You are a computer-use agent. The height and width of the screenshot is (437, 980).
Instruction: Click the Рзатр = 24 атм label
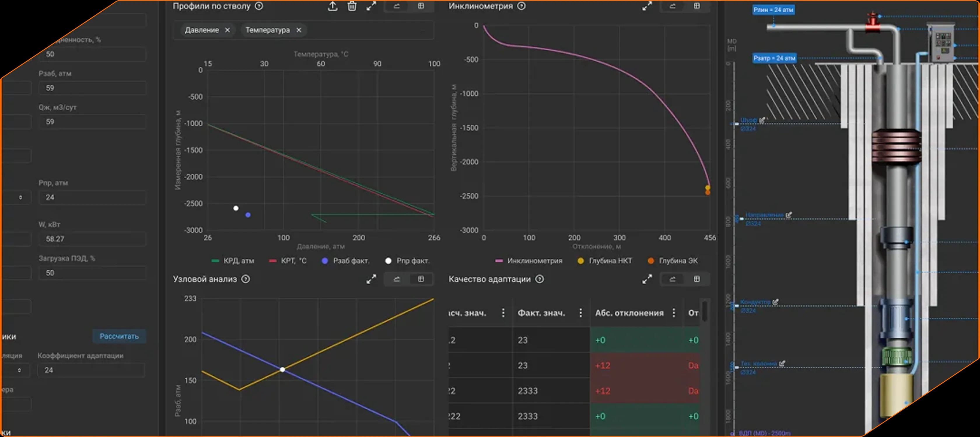coord(774,58)
